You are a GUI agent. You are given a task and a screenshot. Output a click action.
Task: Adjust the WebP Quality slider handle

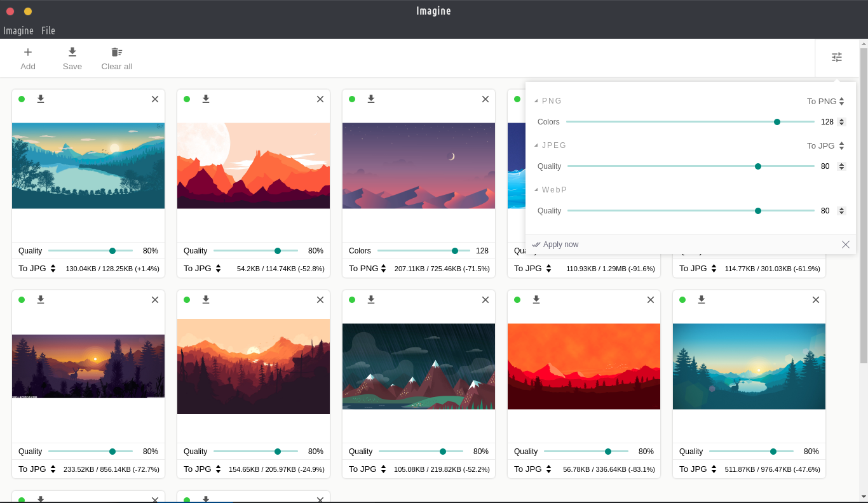758,211
